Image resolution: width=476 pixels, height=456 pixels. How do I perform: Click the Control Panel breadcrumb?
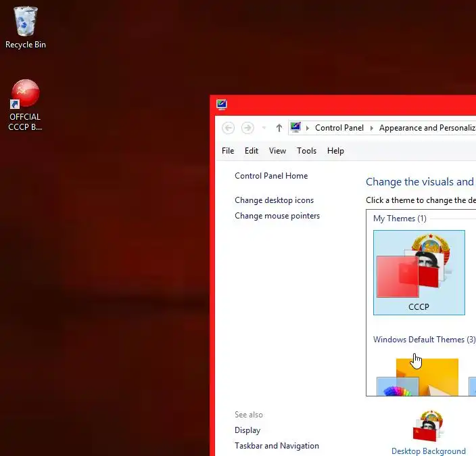point(339,128)
